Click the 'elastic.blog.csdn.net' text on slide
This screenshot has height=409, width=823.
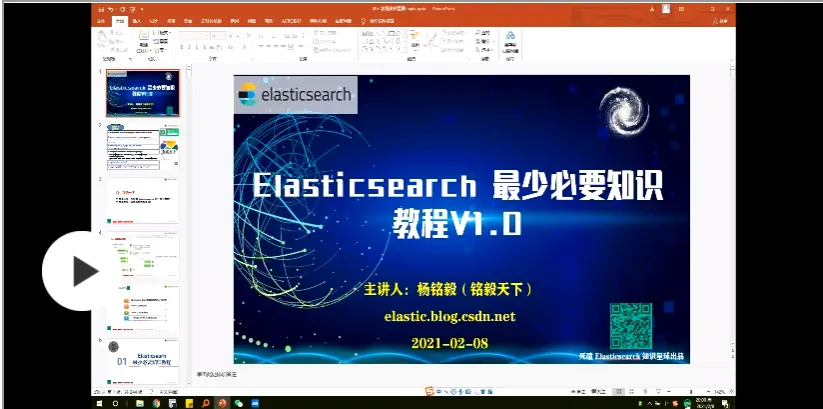(x=450, y=317)
